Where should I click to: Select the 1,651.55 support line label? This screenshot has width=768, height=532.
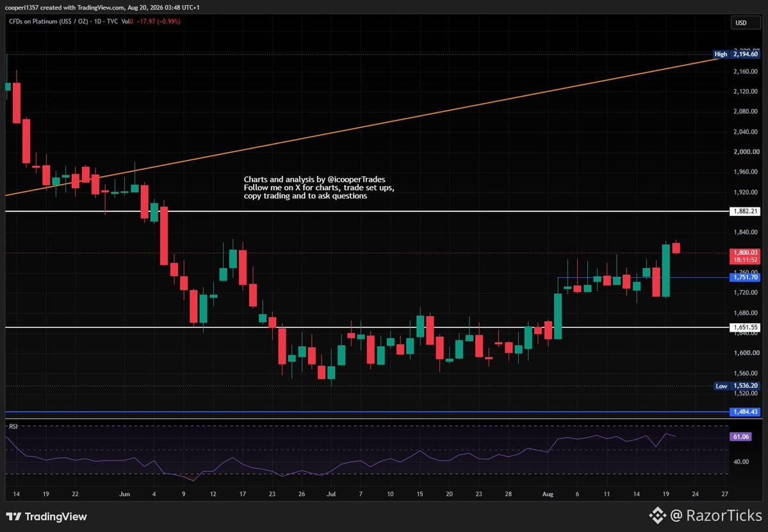pyautogui.click(x=745, y=327)
